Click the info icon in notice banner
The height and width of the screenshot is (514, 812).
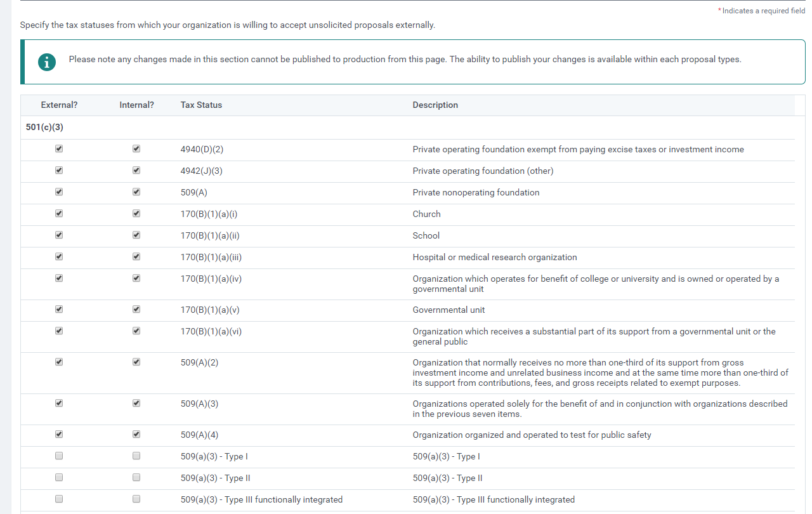click(x=46, y=62)
